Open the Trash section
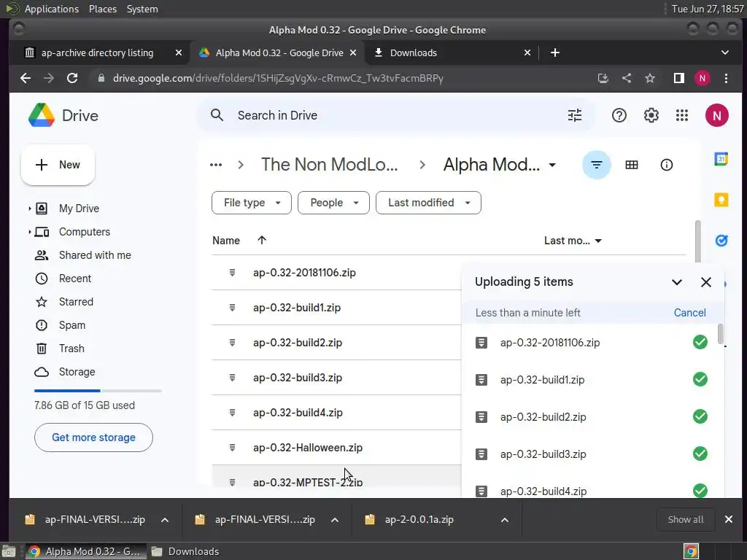Image resolution: width=747 pixels, height=560 pixels. [x=71, y=349]
